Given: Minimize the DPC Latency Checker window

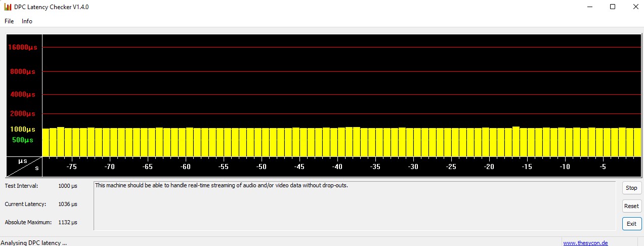Looking at the screenshot, I should pos(590,7).
